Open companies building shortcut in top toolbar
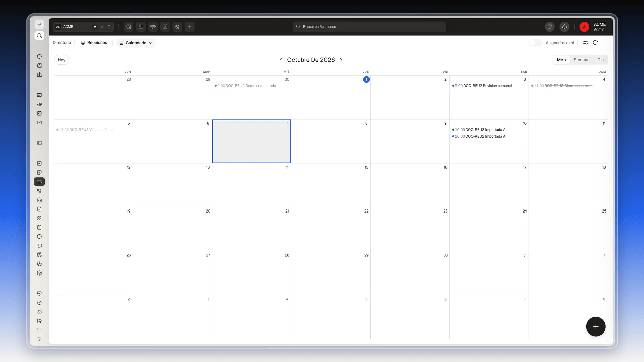644x362 pixels. [141, 27]
